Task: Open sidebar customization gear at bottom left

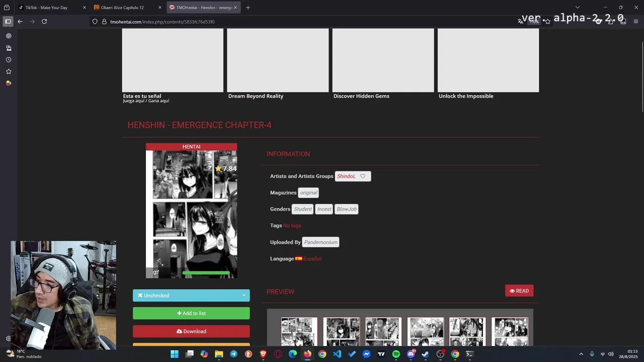Action: click(x=8, y=339)
